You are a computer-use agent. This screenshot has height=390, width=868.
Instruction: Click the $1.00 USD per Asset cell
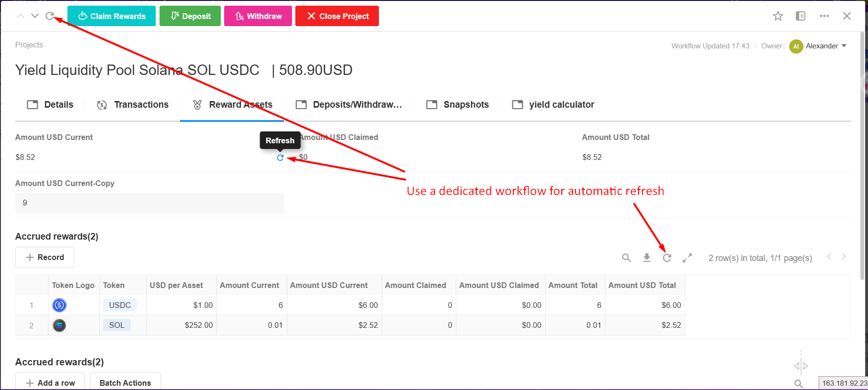click(x=181, y=305)
